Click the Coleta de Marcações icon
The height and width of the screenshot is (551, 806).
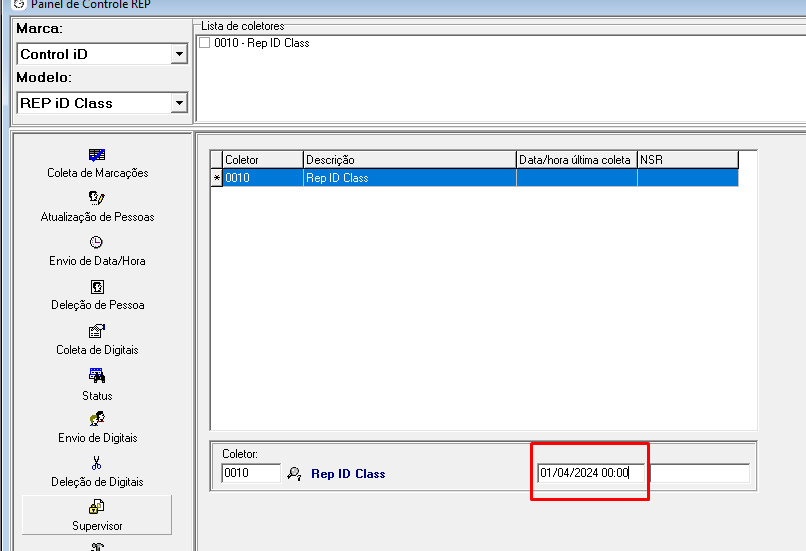click(97, 155)
